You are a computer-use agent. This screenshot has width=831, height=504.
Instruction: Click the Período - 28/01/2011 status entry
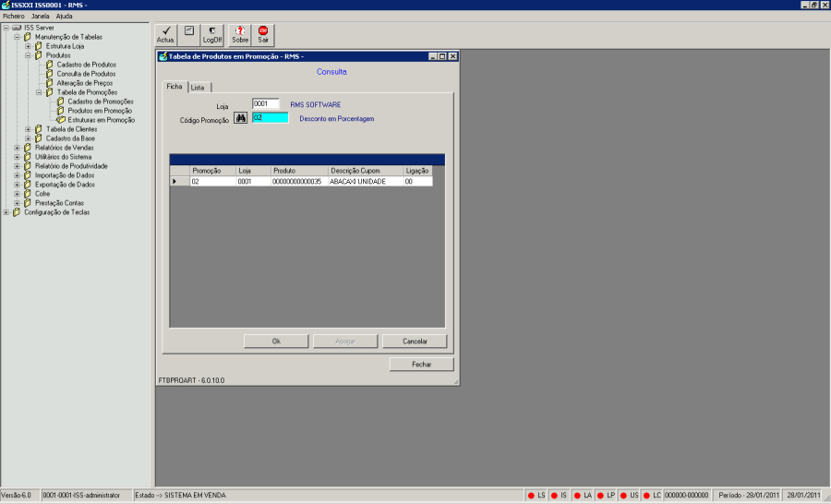[x=749, y=496]
